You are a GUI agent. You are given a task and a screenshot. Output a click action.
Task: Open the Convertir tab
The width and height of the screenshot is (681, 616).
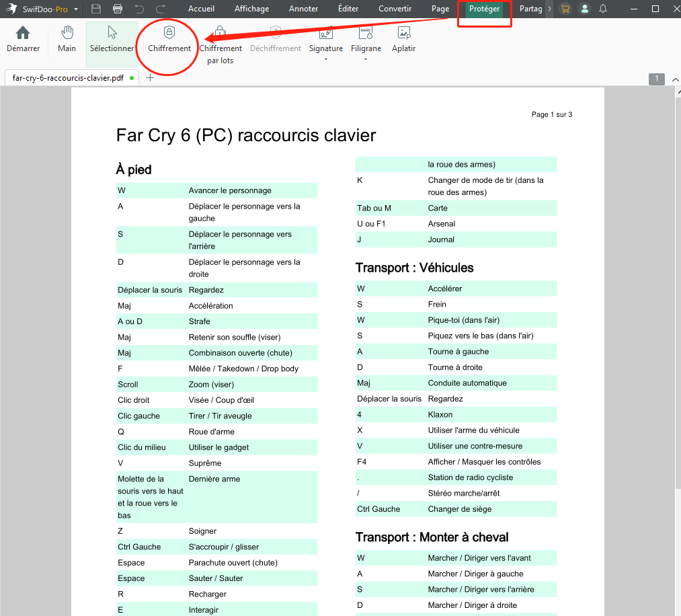pos(395,9)
